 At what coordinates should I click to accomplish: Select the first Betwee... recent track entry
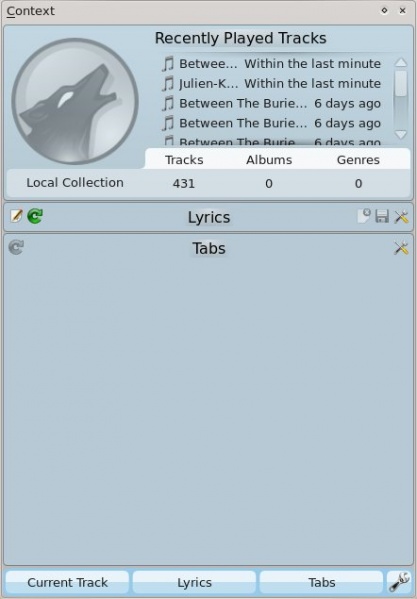[x=271, y=64]
